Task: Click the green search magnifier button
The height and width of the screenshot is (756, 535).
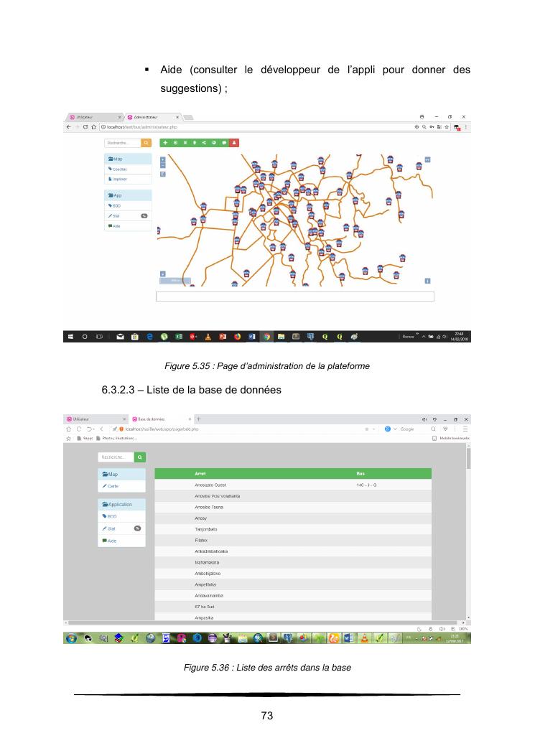Action: (140, 457)
